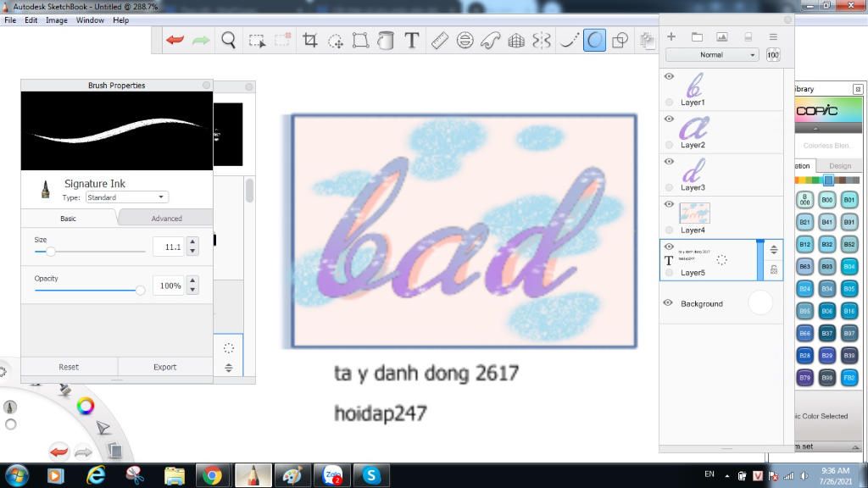Switch to the Basic brush tab
The image size is (868, 488).
(x=68, y=218)
